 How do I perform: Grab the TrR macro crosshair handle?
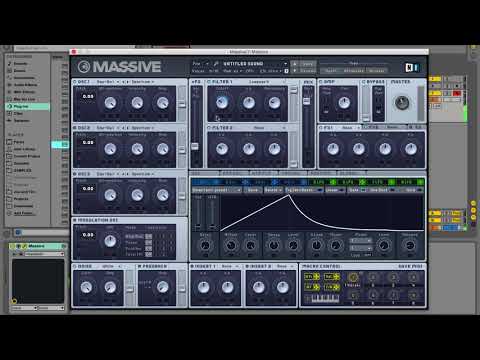tap(336, 287)
